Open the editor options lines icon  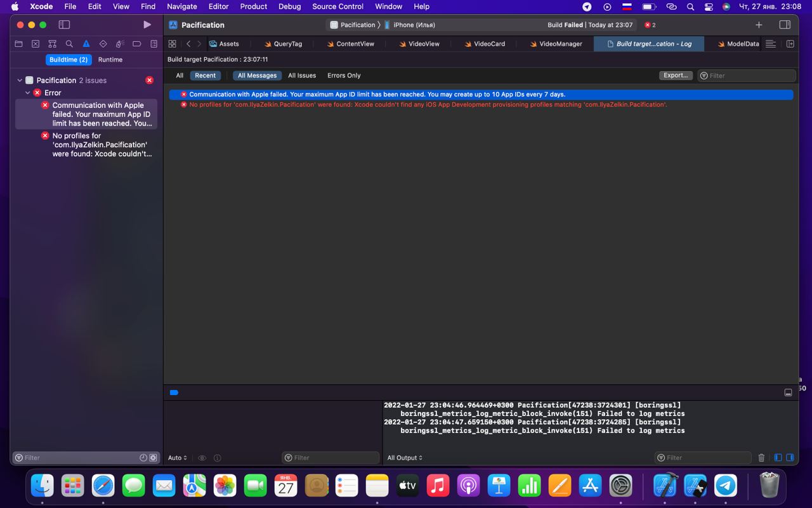[770, 44]
